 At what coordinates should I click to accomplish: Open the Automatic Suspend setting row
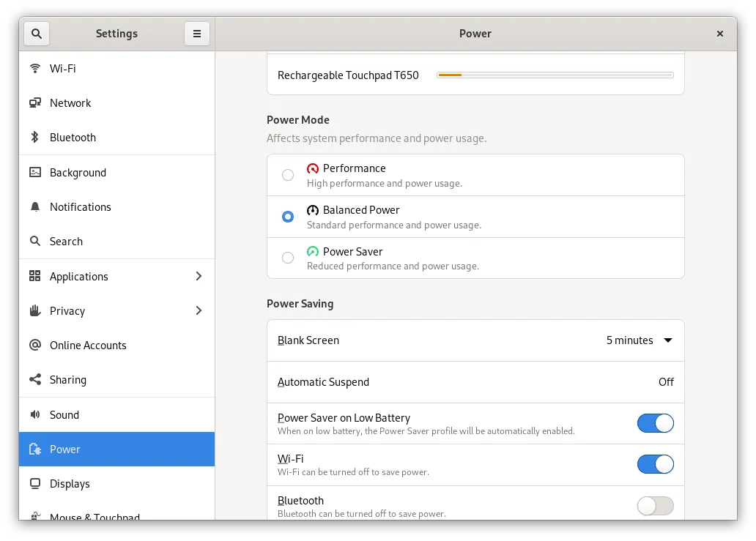click(x=475, y=382)
